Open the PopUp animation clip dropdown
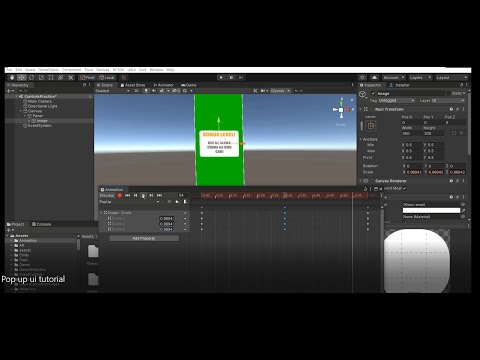 tap(129, 202)
